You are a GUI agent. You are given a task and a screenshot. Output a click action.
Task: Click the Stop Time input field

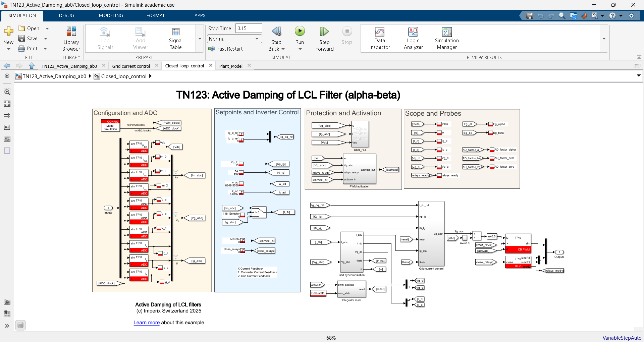(248, 28)
